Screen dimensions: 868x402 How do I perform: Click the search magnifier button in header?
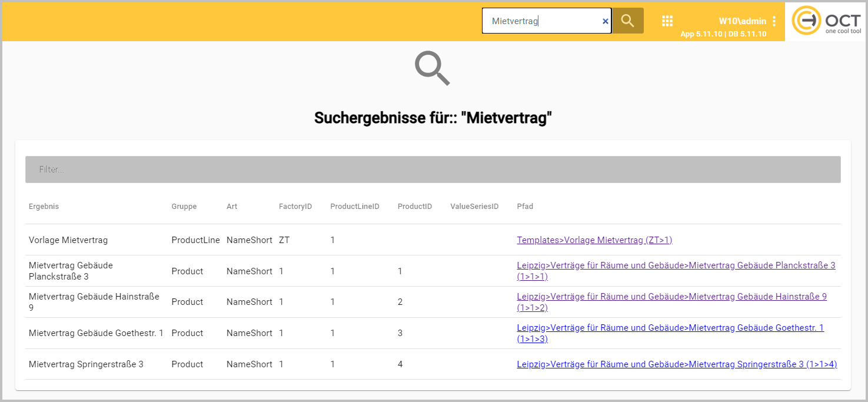[627, 21]
